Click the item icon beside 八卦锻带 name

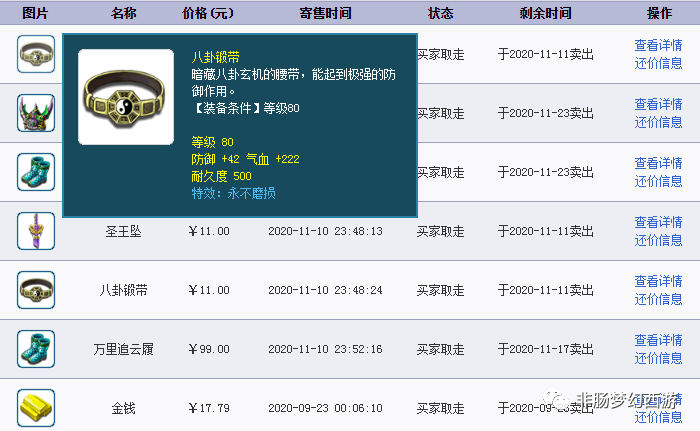36,290
